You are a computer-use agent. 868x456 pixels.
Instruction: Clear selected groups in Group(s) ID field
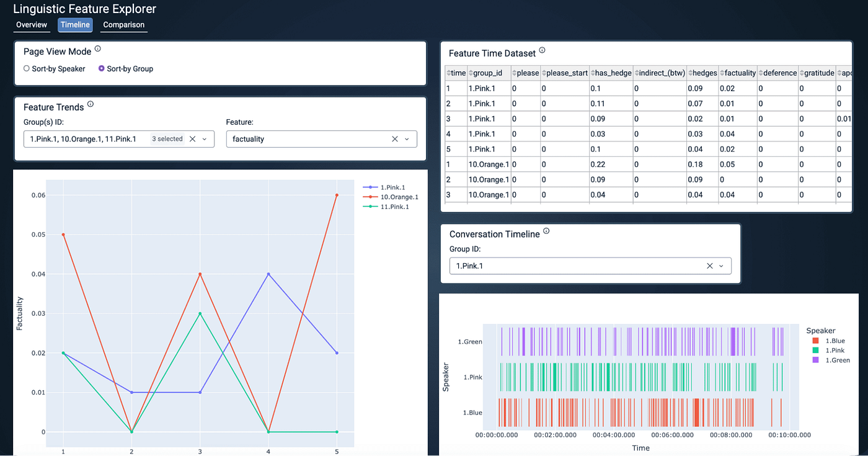pyautogui.click(x=192, y=139)
